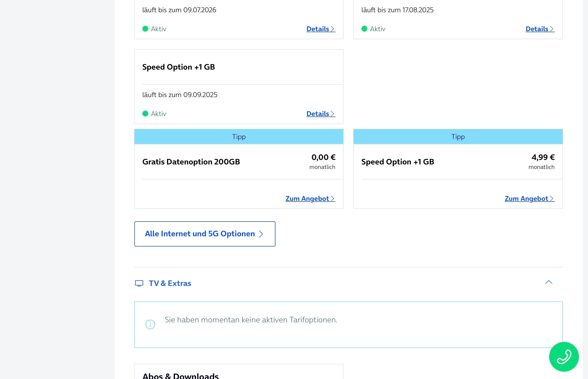Go to offer for Gratis Datenoption 200GB
588x379 pixels.
click(x=310, y=199)
